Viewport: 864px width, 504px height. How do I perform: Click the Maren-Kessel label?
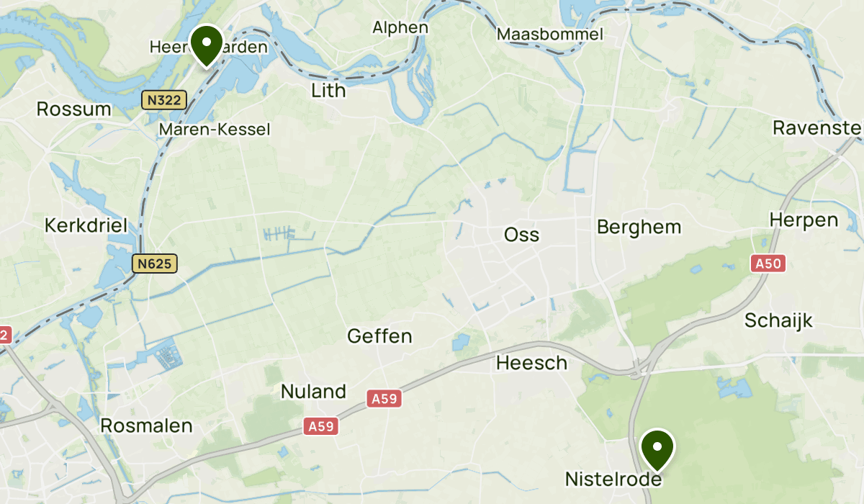pos(215,130)
